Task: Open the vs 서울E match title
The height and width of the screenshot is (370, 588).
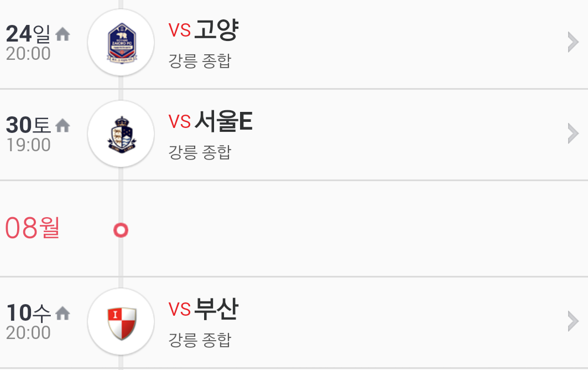Action: (x=210, y=121)
